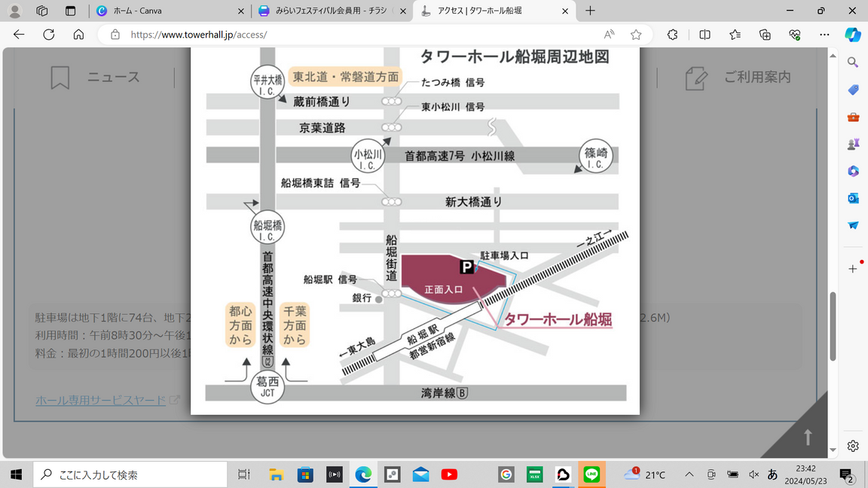Image resolution: width=868 pixels, height=488 pixels.
Task: Open sidebar Tools briefcase icon
Action: 853,117
